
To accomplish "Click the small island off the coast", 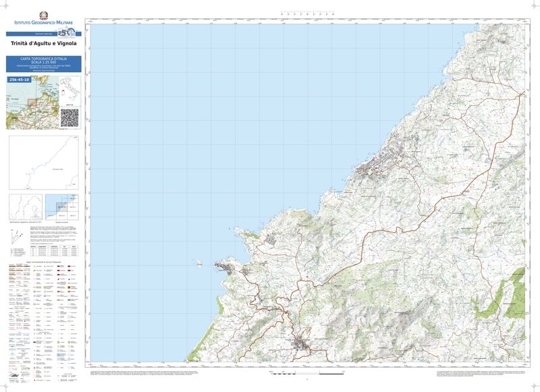I will [198, 264].
